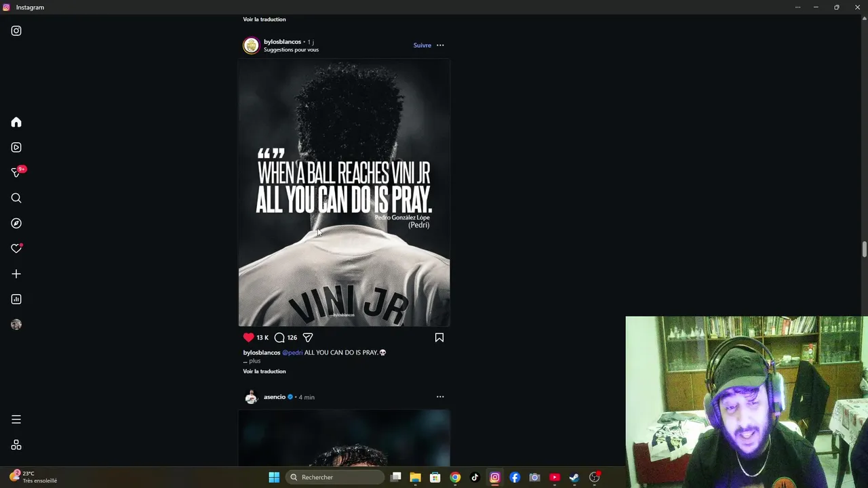This screenshot has height=488, width=868.
Task: Open the Notifications heart in the sidebar
Action: click(16, 248)
